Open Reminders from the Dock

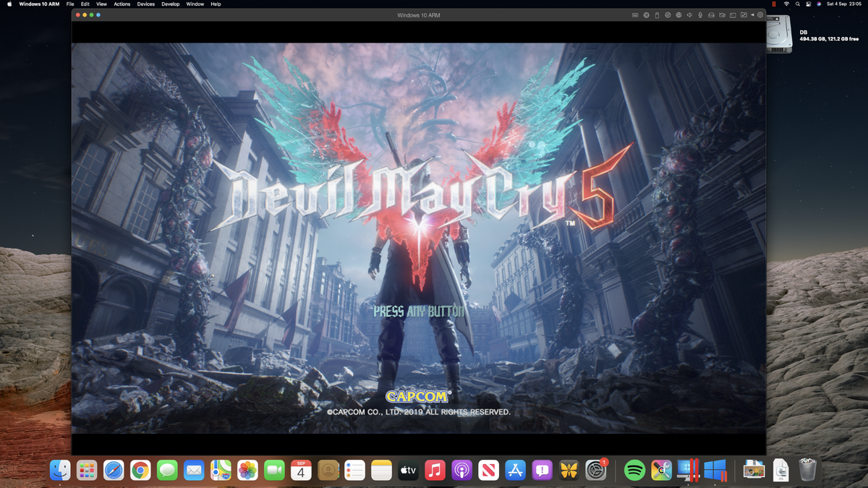tap(354, 471)
